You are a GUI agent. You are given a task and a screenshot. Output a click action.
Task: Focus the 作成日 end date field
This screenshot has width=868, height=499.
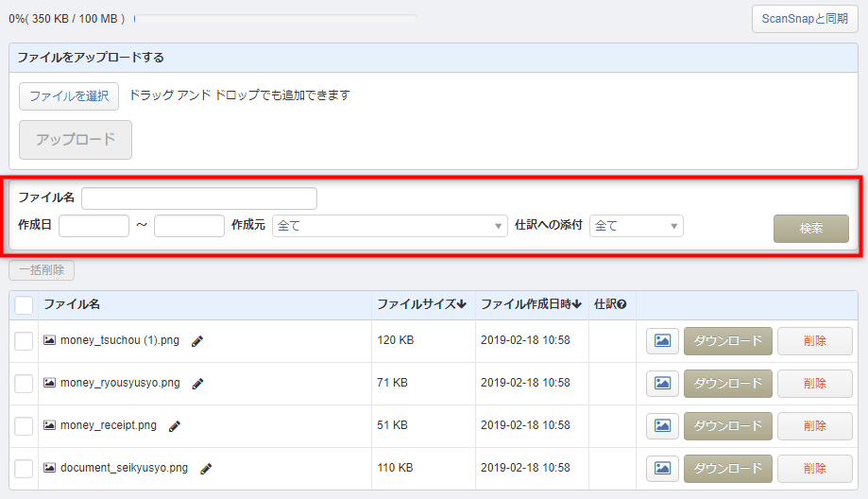coord(189,226)
